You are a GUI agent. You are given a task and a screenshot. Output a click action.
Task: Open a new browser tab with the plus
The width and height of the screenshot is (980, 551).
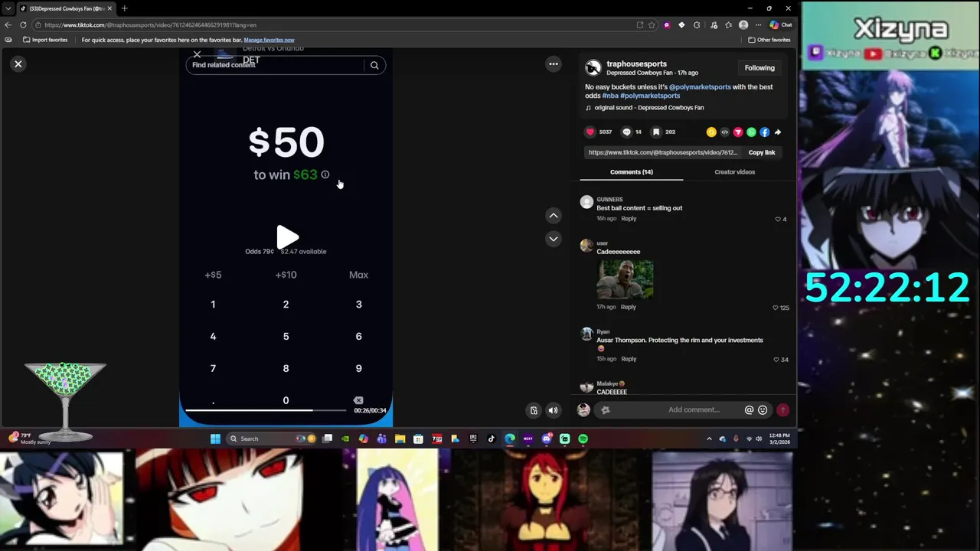point(124,8)
